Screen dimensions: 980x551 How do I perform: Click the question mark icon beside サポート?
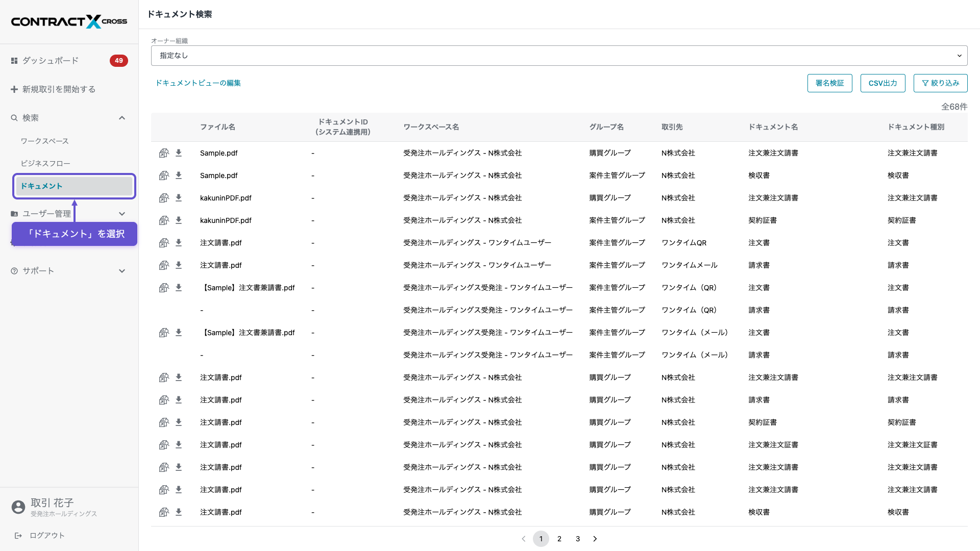[14, 271]
